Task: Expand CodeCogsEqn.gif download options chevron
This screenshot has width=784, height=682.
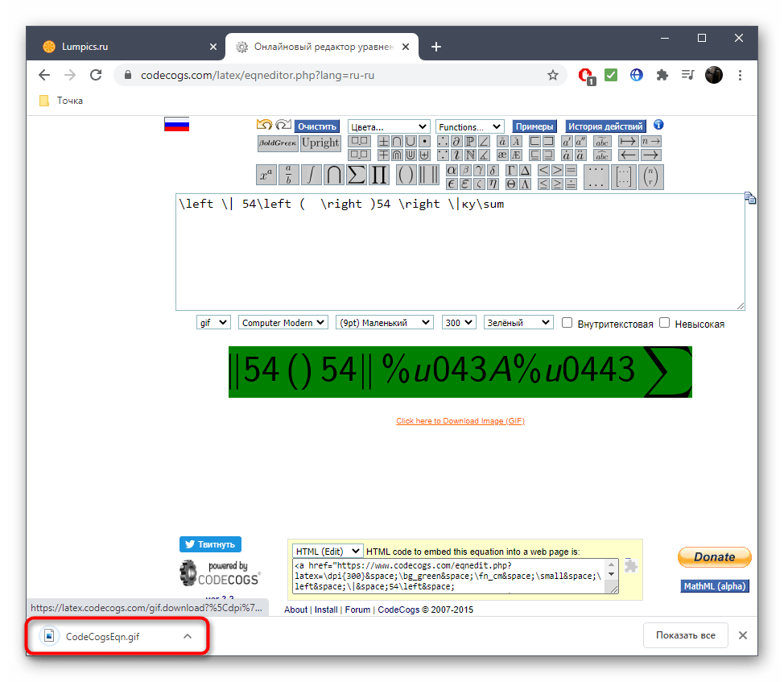Action: click(x=188, y=636)
